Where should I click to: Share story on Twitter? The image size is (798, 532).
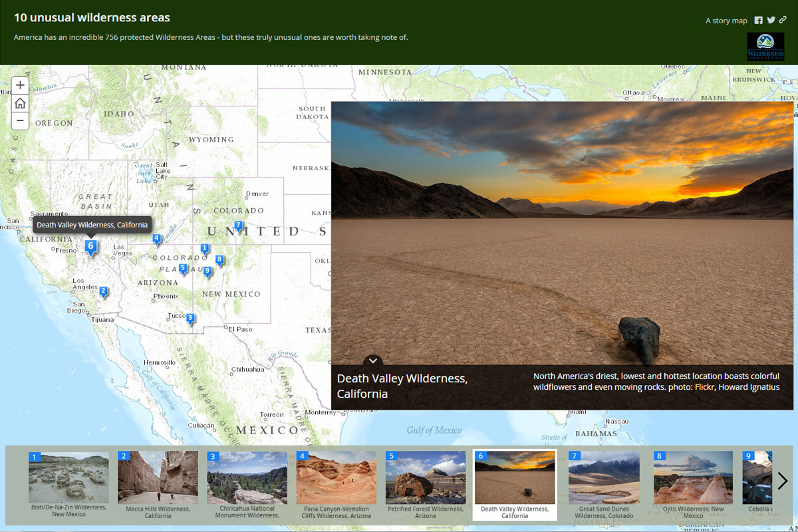pyautogui.click(x=771, y=21)
